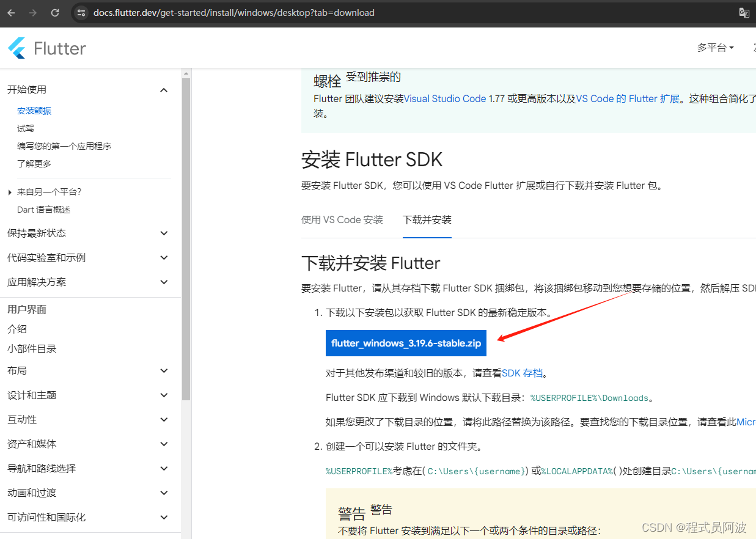Open 小部件目录 sidebar link
This screenshot has height=539, width=756.
click(x=32, y=349)
